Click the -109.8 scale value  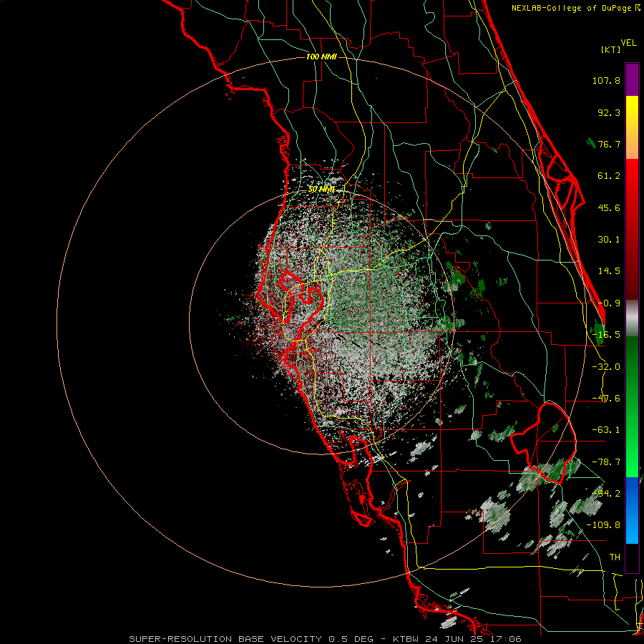[603, 525]
